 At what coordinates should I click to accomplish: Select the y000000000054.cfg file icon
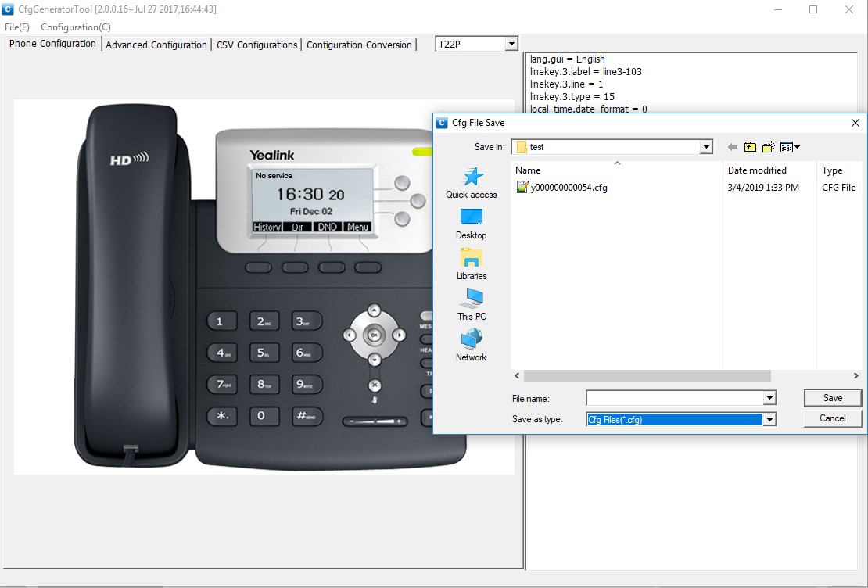click(522, 187)
